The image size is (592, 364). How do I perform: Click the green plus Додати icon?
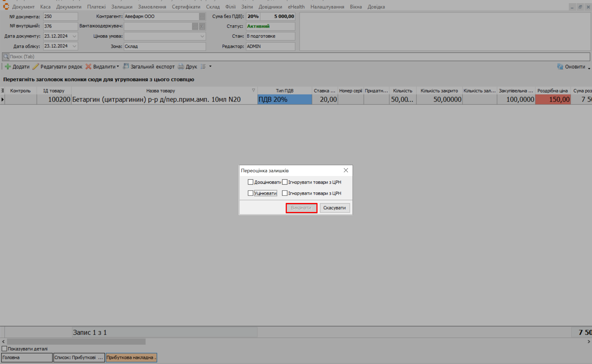click(x=8, y=67)
